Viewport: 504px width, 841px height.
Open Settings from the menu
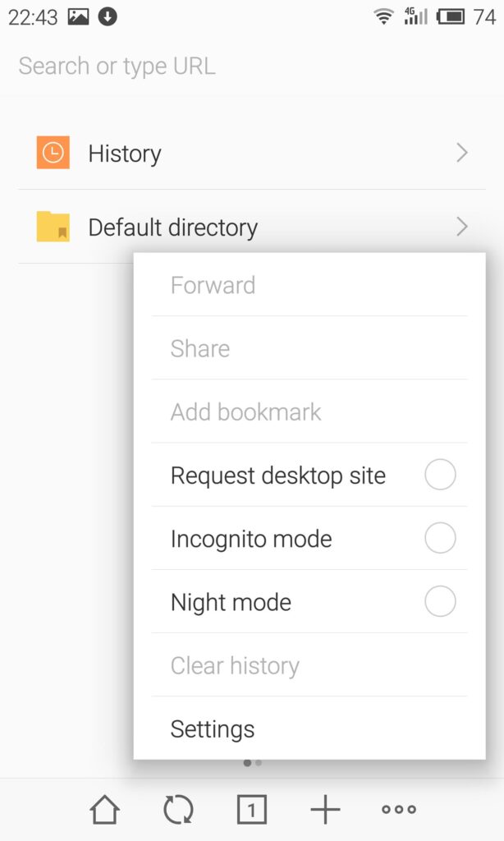213,729
